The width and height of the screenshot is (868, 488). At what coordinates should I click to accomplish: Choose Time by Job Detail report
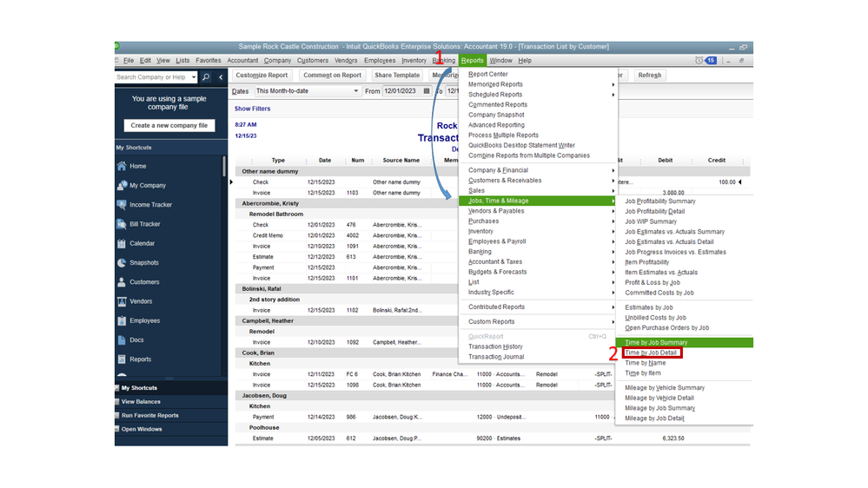(651, 353)
